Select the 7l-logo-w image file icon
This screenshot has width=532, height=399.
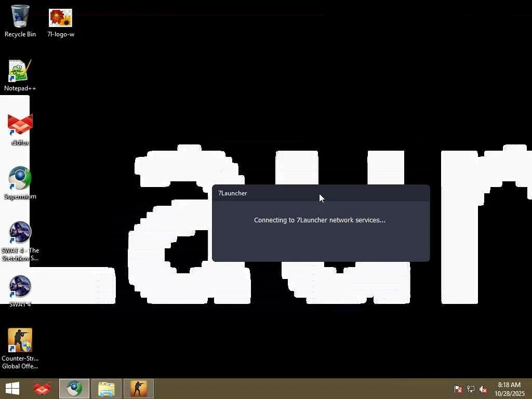[60, 22]
